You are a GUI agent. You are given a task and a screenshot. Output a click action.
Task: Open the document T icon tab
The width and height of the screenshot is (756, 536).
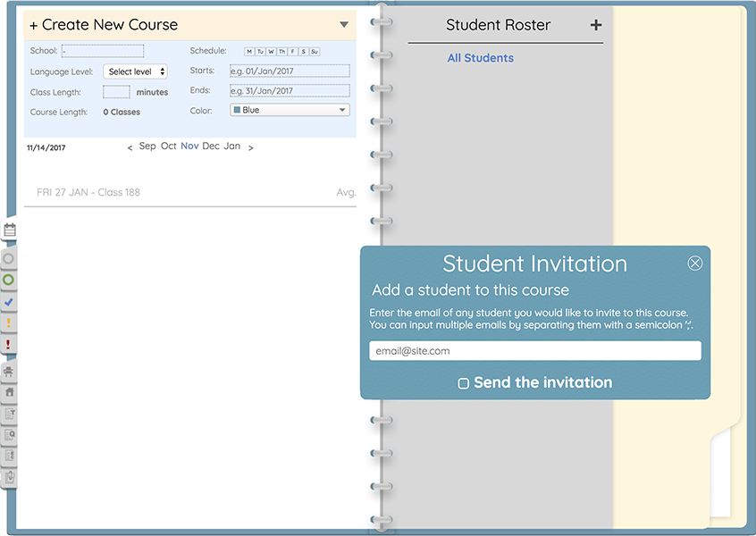(10, 414)
